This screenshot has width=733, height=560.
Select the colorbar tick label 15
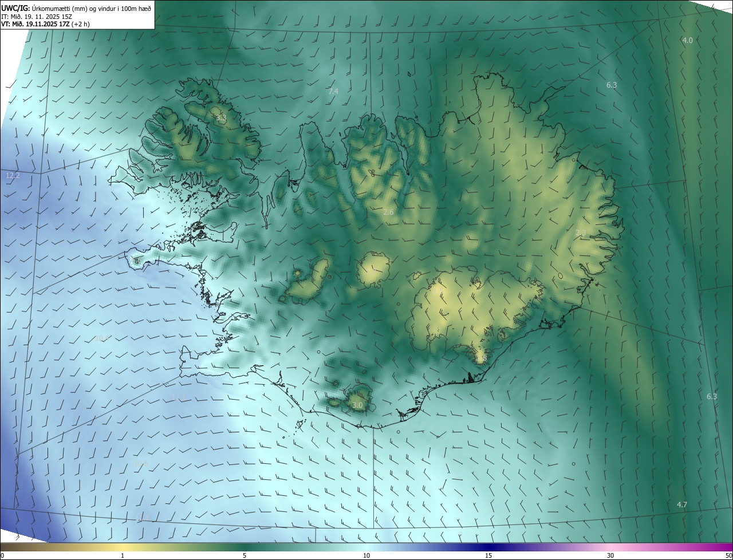click(x=488, y=555)
